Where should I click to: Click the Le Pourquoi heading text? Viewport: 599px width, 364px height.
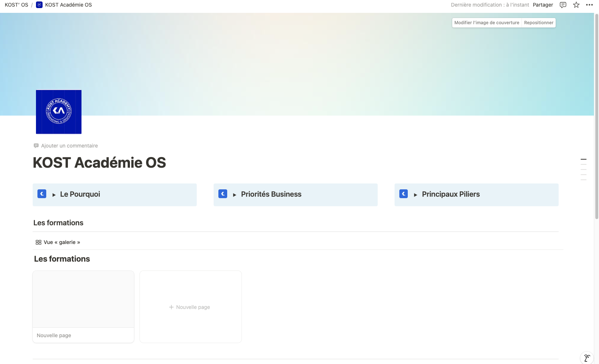click(80, 194)
